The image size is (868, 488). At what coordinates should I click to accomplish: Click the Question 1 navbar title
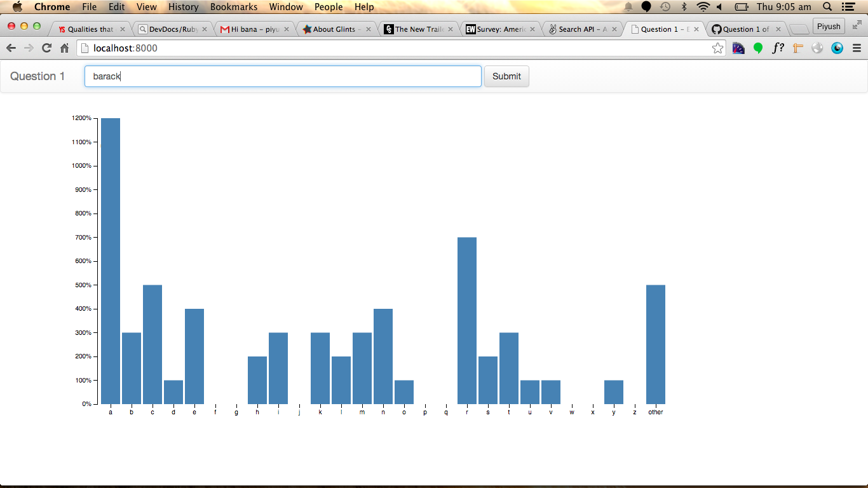pos(37,76)
